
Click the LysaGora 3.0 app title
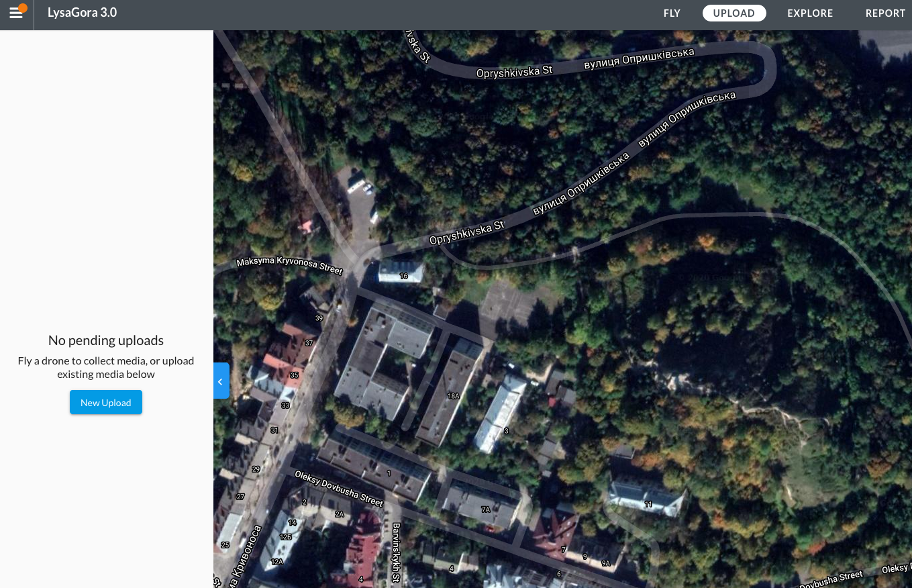[82, 12]
